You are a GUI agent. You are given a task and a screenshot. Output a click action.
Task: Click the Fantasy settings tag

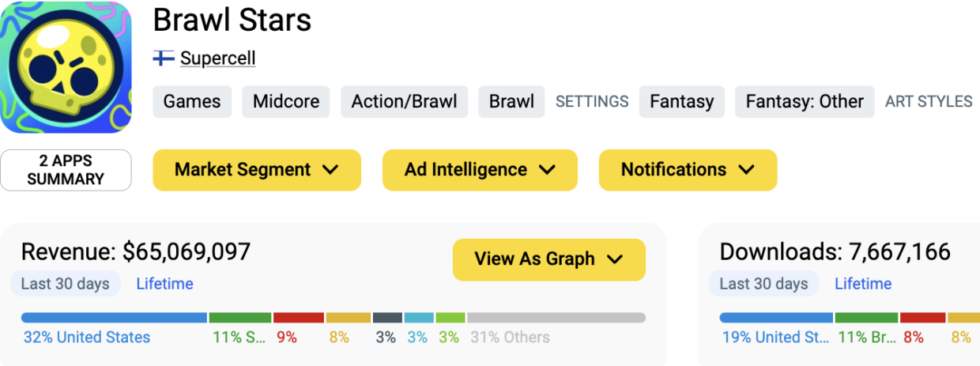(x=681, y=101)
